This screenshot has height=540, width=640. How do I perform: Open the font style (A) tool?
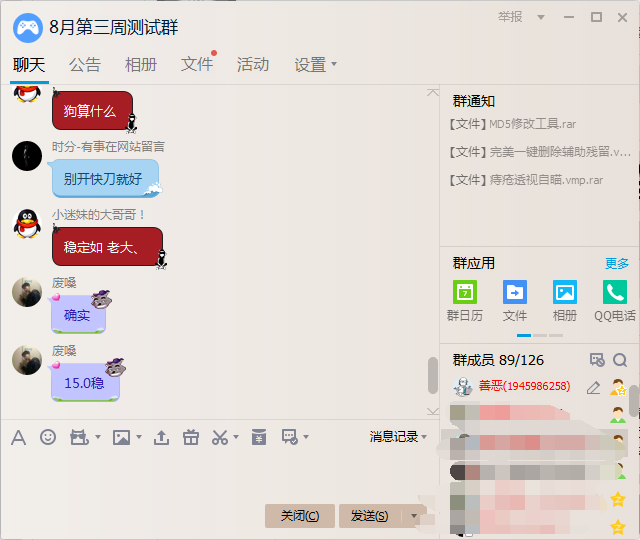tap(18, 437)
